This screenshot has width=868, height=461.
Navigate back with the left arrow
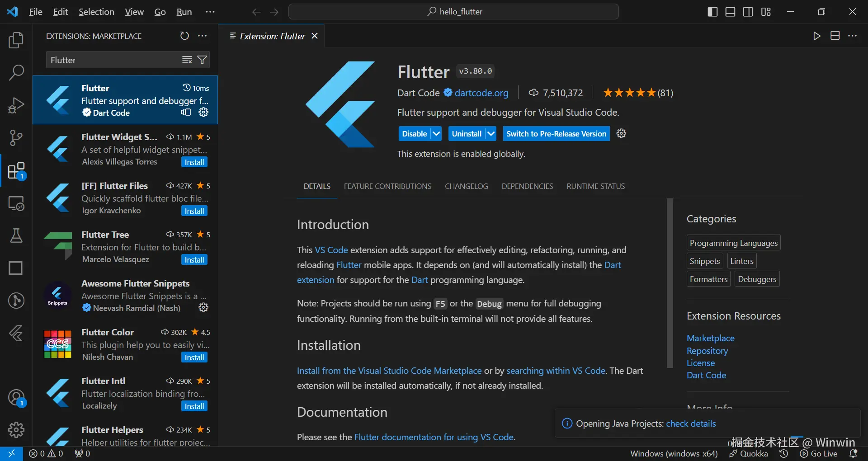click(256, 12)
